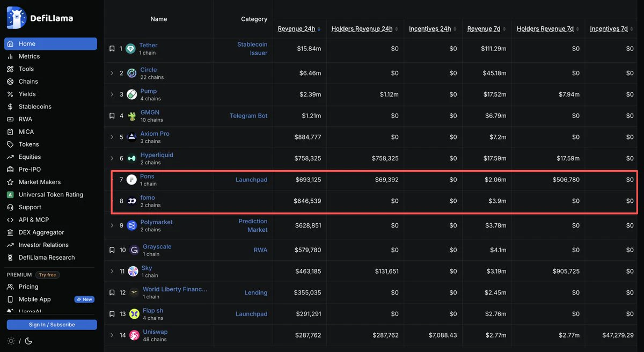Screen dimensions: 644x352
Task: Open MiCA in the sidebar
Action: point(50,131)
